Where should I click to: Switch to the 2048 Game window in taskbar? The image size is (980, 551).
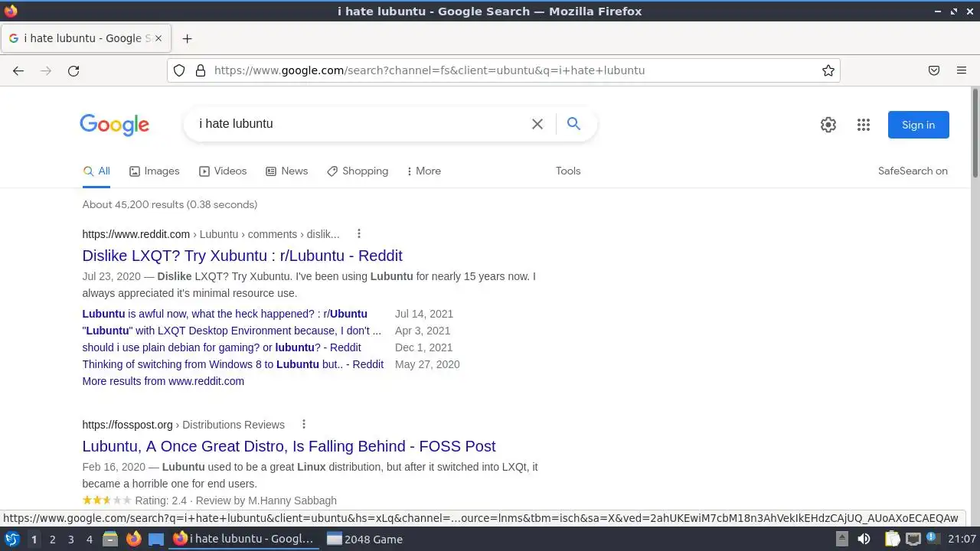click(365, 540)
